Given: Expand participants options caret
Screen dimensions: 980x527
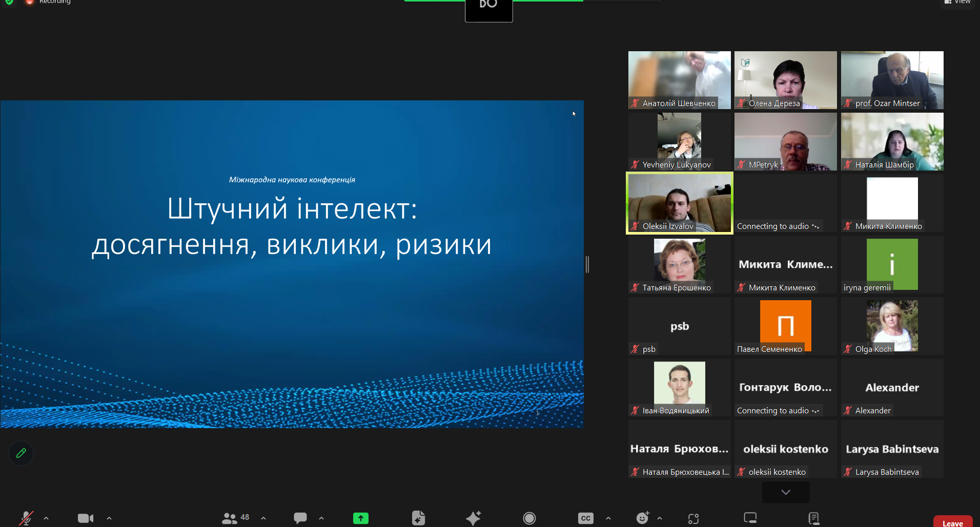Looking at the screenshot, I should (263, 518).
